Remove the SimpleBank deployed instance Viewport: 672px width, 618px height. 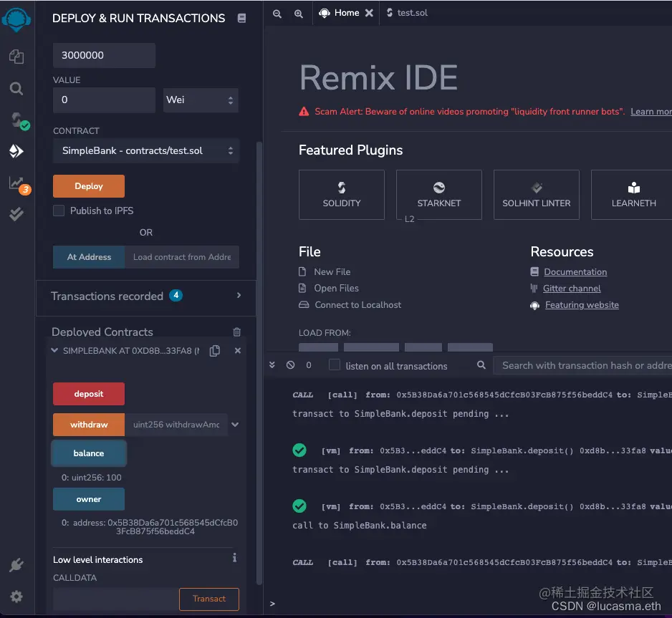point(238,351)
